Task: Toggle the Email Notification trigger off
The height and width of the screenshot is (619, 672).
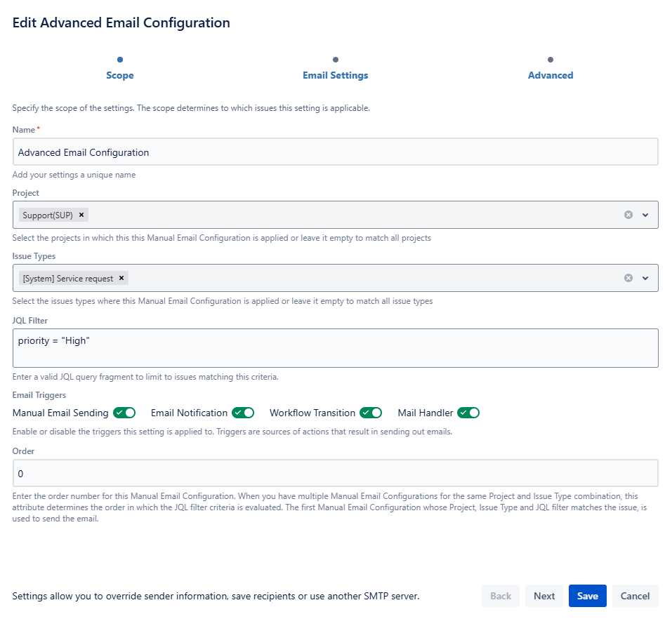Action: (x=243, y=413)
